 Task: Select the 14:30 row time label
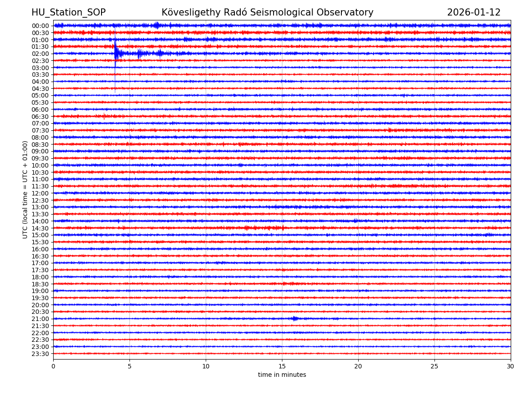(40, 228)
